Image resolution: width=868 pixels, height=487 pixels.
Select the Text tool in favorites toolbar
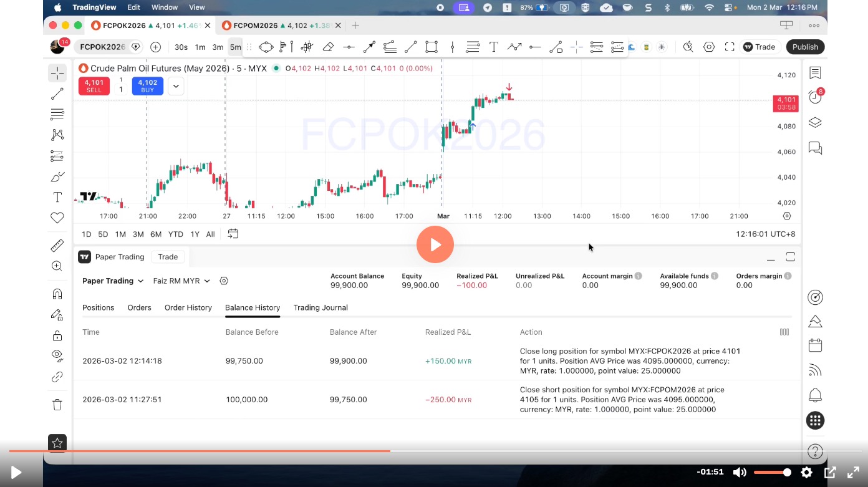pos(493,47)
